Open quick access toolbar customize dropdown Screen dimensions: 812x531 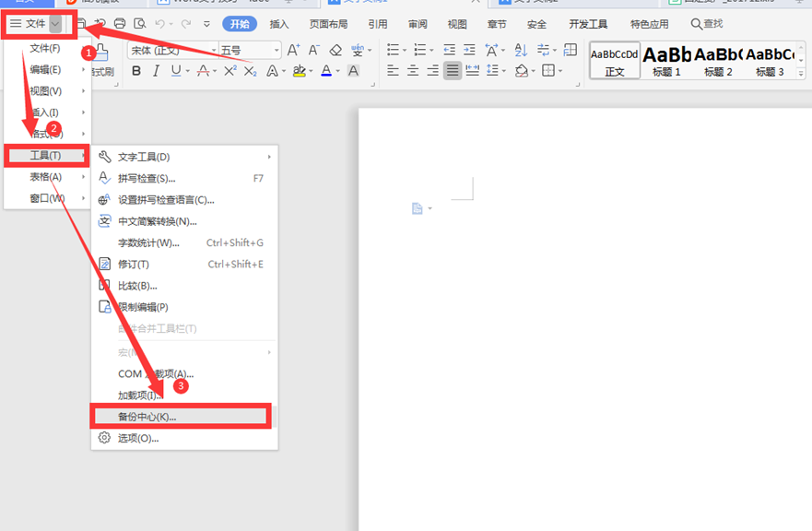tap(206, 24)
